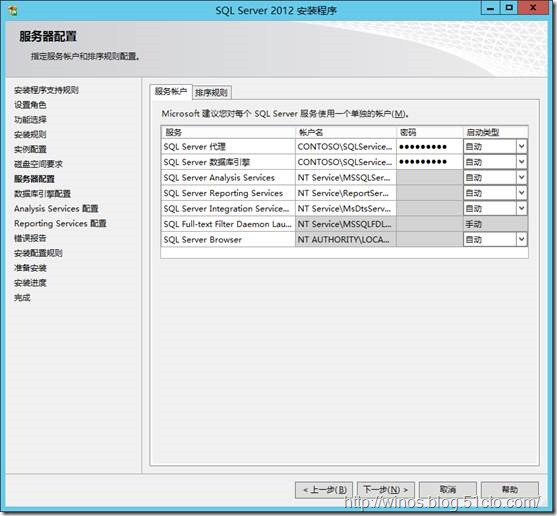This screenshot has width=557, height=516.
Task: Switch to the 服务帐户 tab
Action: coord(171,92)
